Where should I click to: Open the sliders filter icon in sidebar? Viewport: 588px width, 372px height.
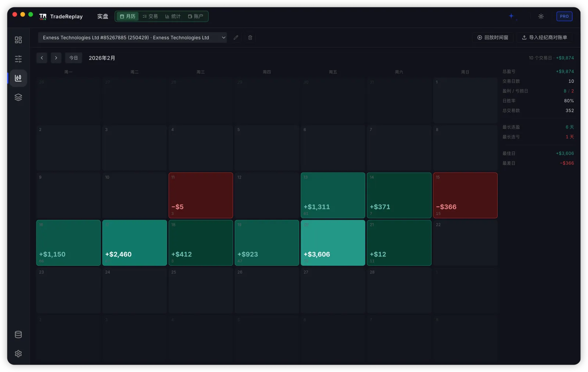point(18,59)
